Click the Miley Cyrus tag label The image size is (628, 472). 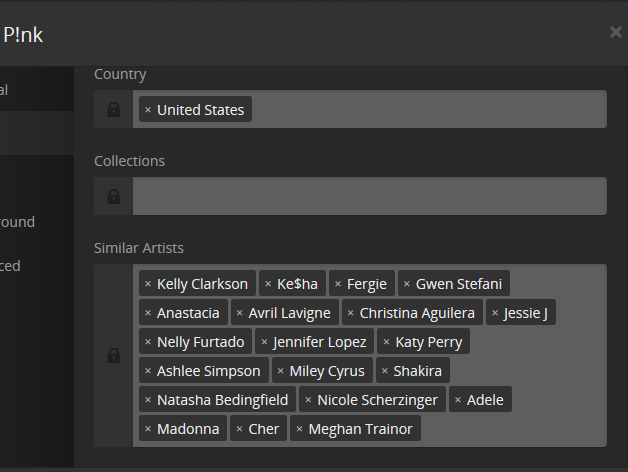click(327, 371)
